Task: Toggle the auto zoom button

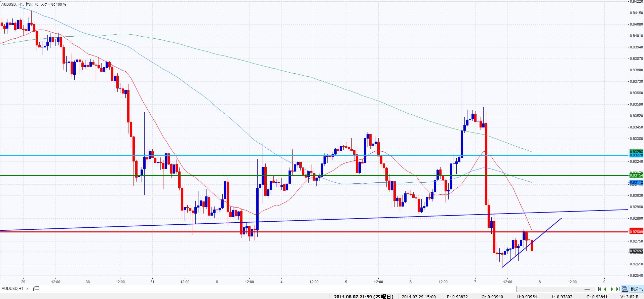Action: (636, 289)
